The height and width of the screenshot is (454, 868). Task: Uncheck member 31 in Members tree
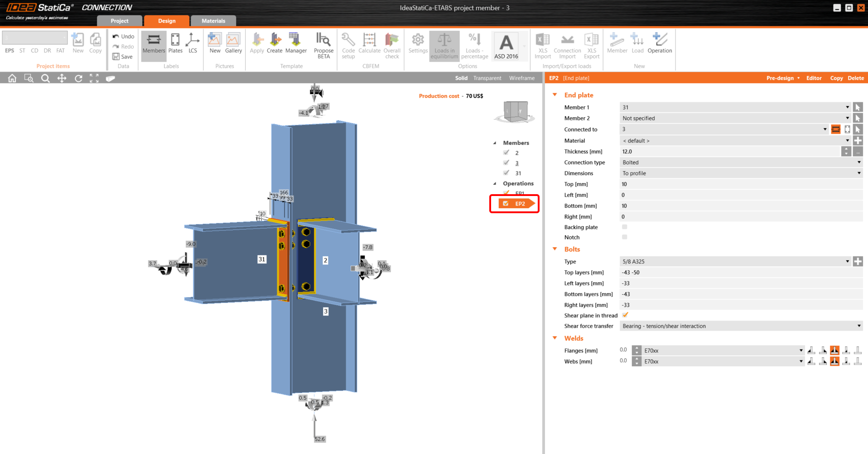pyautogui.click(x=506, y=172)
